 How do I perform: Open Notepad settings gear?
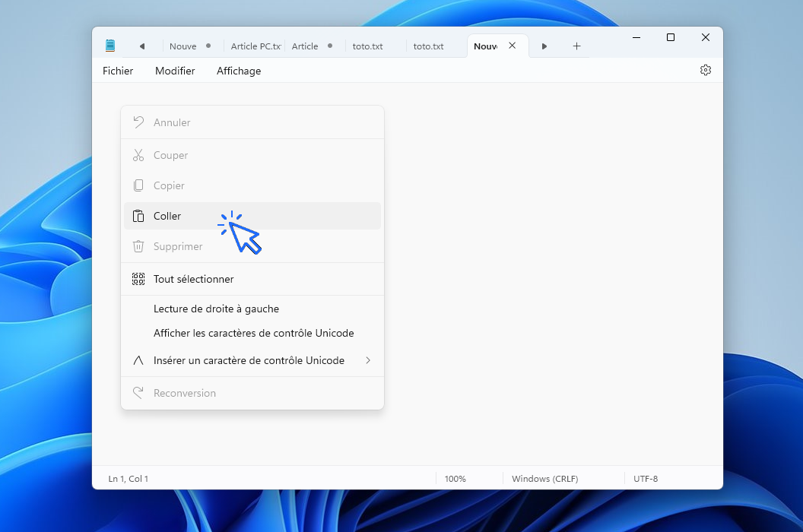[x=705, y=70]
